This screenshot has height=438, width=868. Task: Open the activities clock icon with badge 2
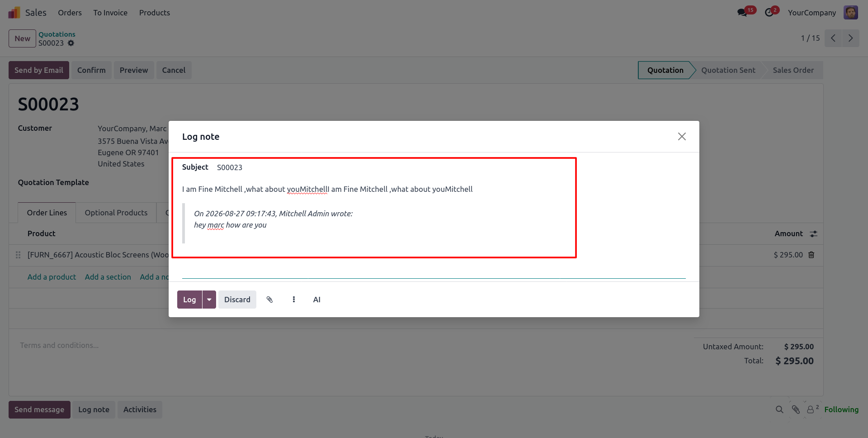click(769, 13)
